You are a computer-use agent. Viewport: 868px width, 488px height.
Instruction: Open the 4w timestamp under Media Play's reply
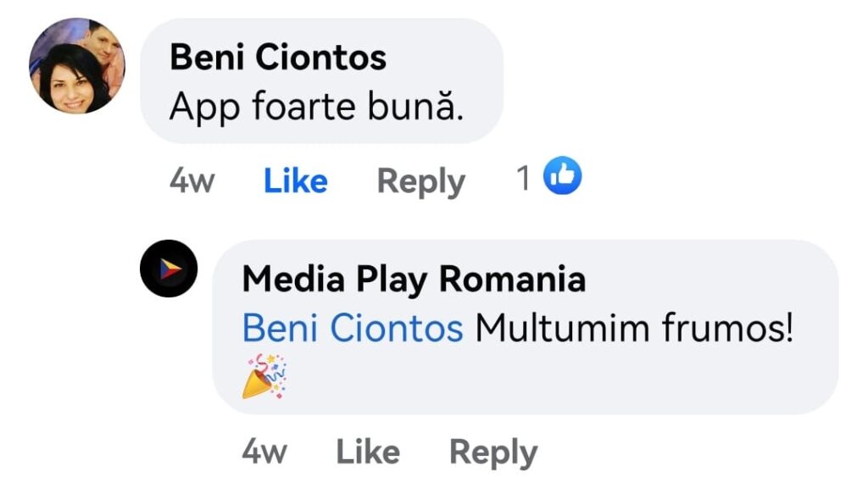coord(264,452)
